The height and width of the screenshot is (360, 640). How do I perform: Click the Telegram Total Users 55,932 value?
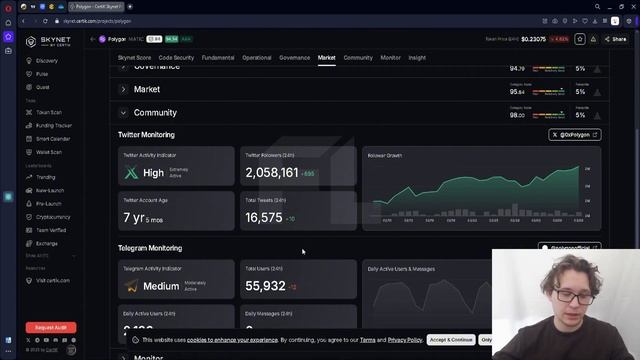pyautogui.click(x=265, y=286)
